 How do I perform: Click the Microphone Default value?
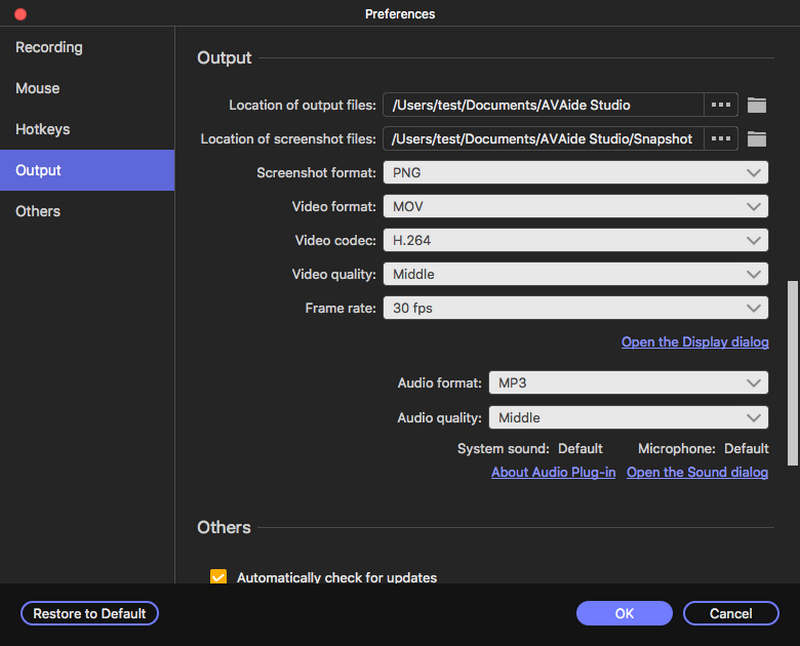[746, 449]
